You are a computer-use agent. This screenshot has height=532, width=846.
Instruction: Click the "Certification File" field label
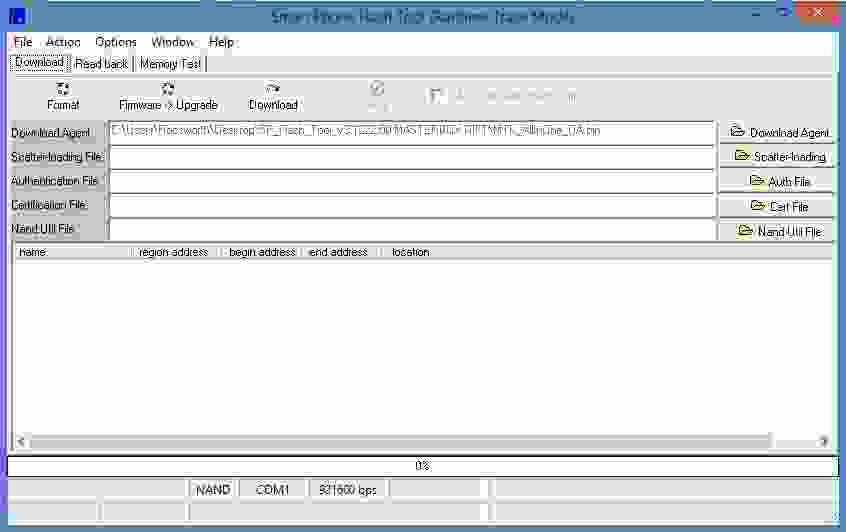(x=49, y=205)
